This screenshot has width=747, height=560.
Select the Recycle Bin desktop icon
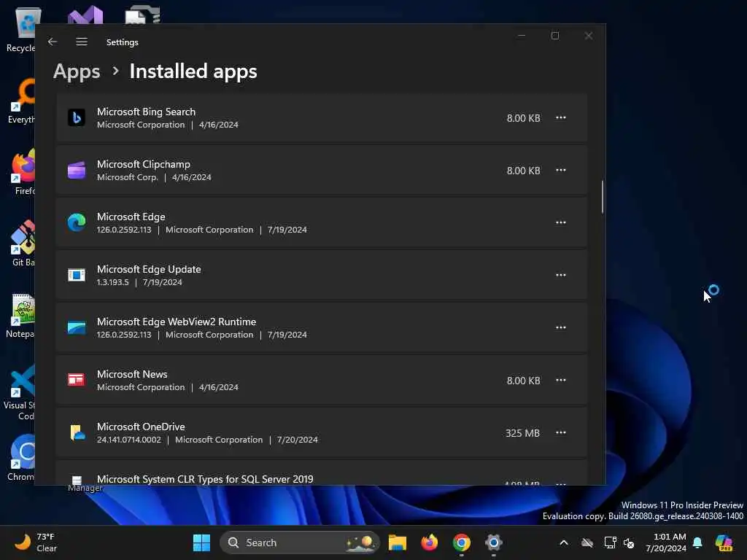tap(21, 29)
